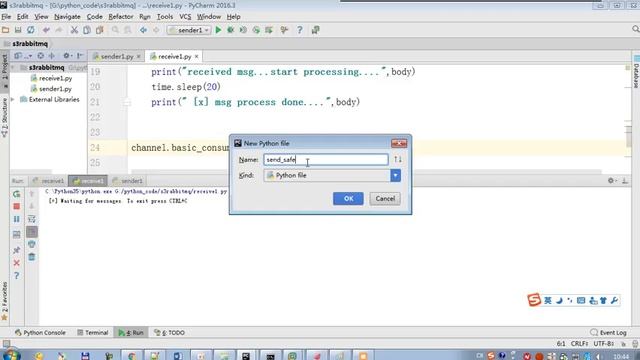The height and width of the screenshot is (360, 640).
Task: Click the Restore Layout icon in Run panel
Action: coord(16,234)
